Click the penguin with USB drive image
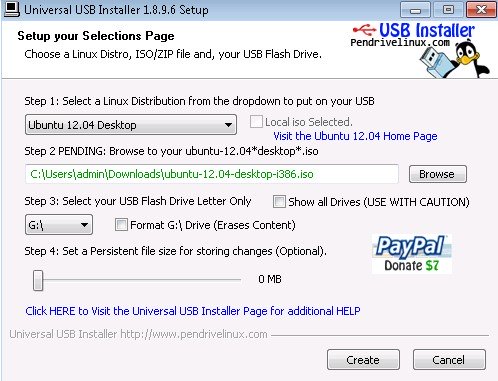This screenshot has height=381, width=498. [x=455, y=58]
